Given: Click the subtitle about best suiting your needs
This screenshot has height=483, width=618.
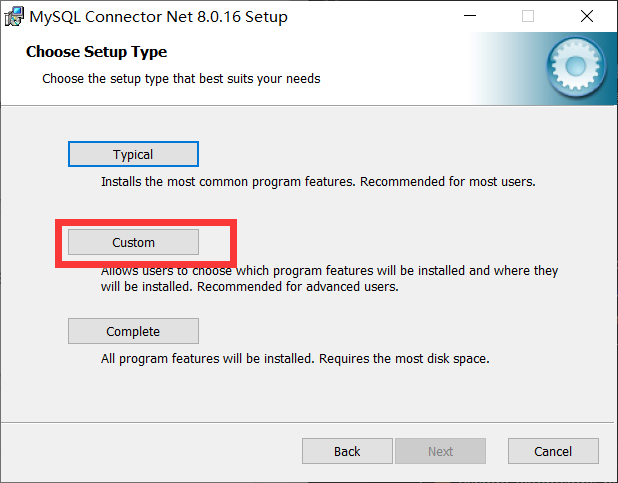Looking at the screenshot, I should [x=181, y=78].
